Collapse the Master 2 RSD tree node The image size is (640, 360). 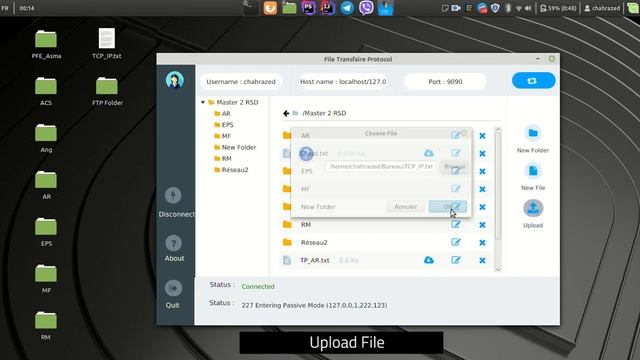[203, 102]
